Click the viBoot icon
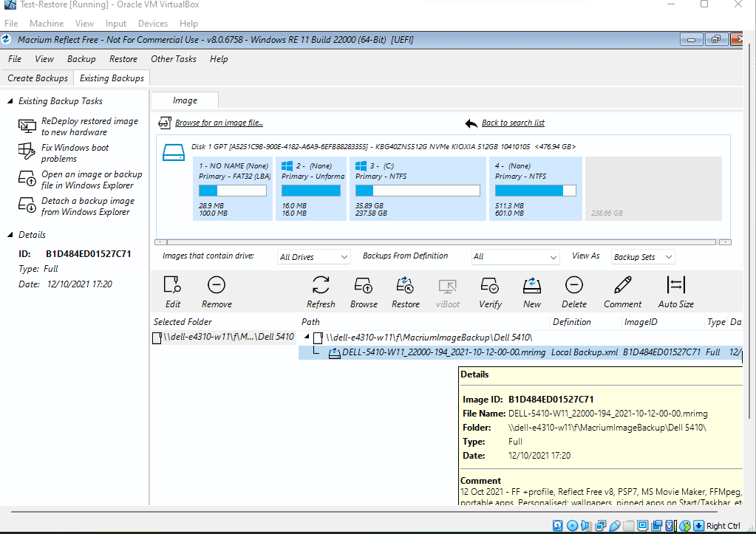The image size is (756, 534). 447,287
